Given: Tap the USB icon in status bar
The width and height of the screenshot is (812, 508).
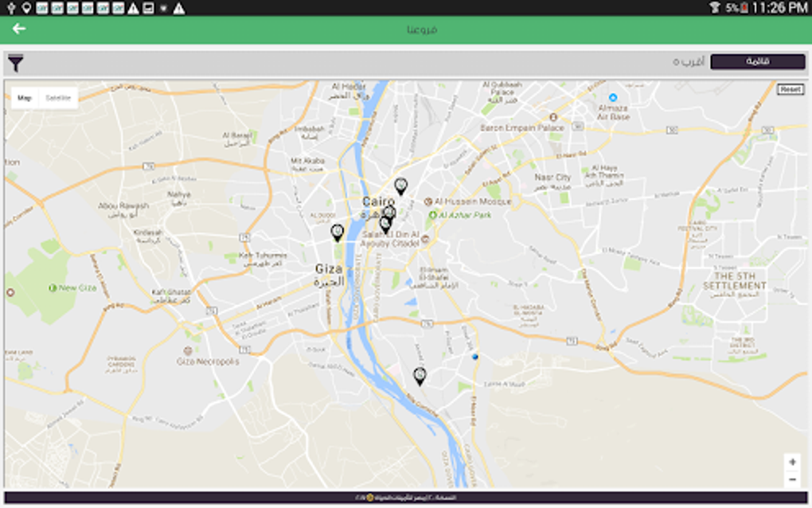Looking at the screenshot, I should pyautogui.click(x=11, y=8).
